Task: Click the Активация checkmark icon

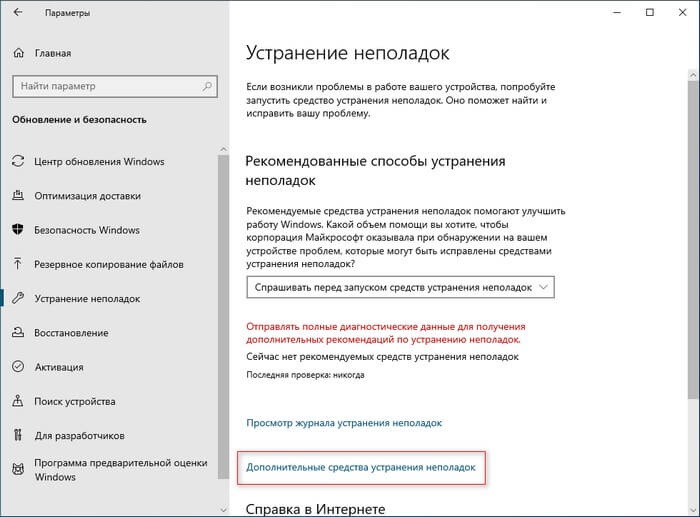Action: point(18,367)
